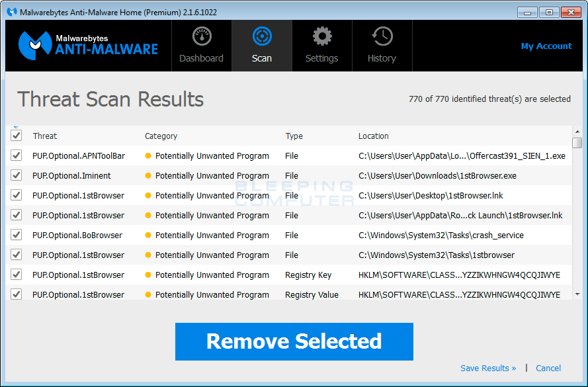This screenshot has width=588, height=387.
Task: Click the 770 of 770 threats selected text
Action: click(489, 99)
